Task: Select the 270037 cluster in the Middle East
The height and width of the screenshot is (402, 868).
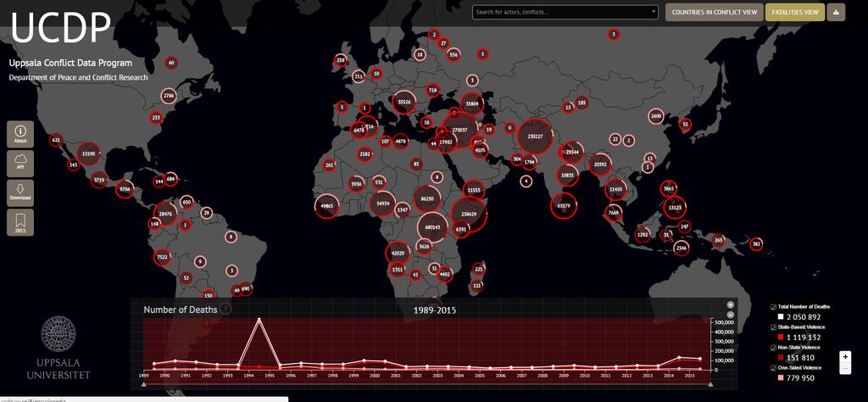Action: point(459,130)
